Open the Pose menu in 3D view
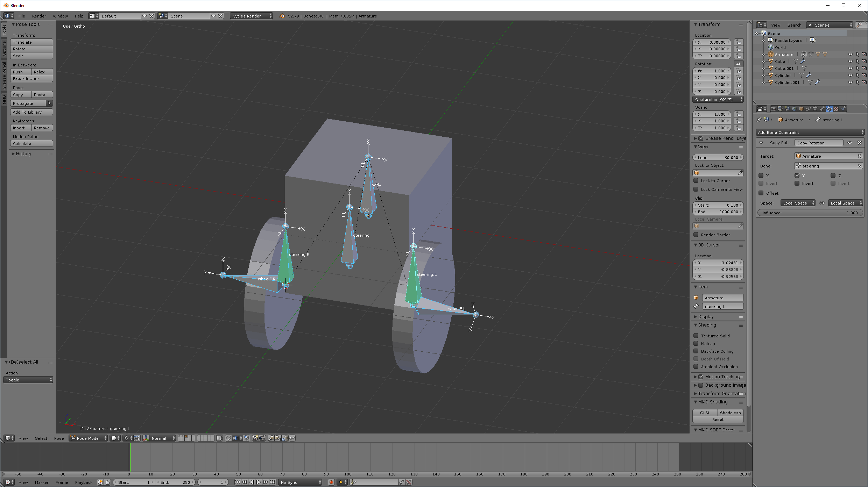The width and height of the screenshot is (868, 487). coord(59,438)
